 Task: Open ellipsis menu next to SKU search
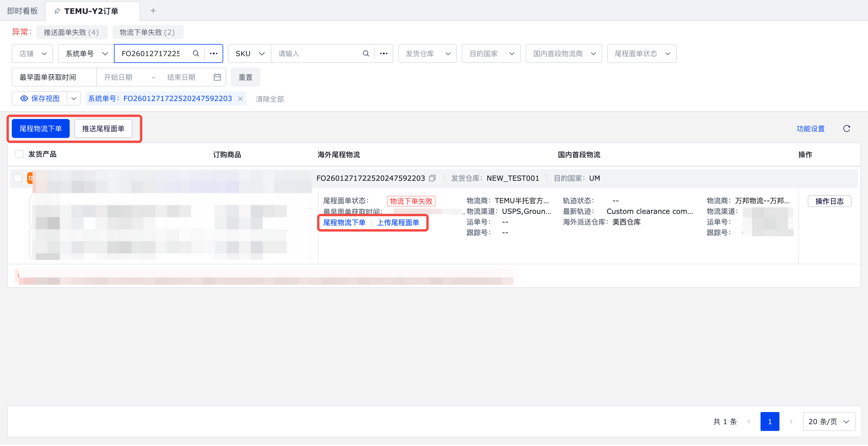point(384,53)
